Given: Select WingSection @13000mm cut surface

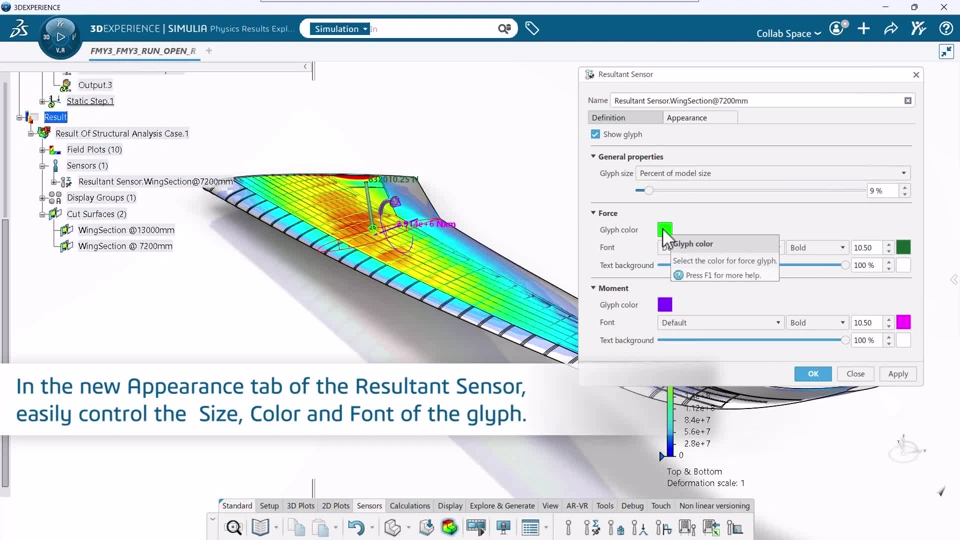Looking at the screenshot, I should (x=126, y=230).
